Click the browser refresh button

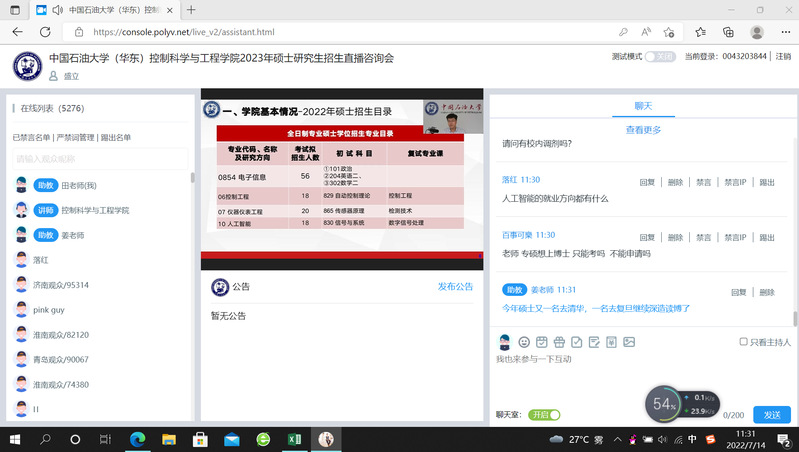(45, 32)
